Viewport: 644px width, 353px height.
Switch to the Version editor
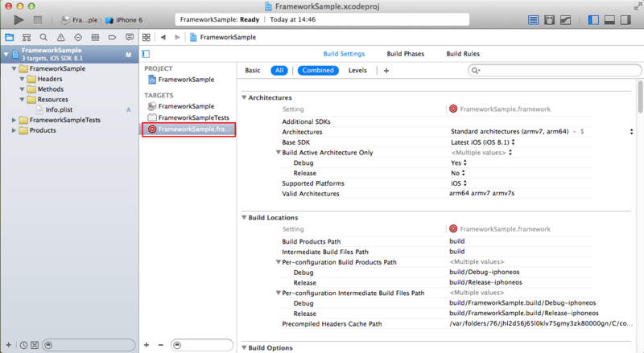click(566, 20)
